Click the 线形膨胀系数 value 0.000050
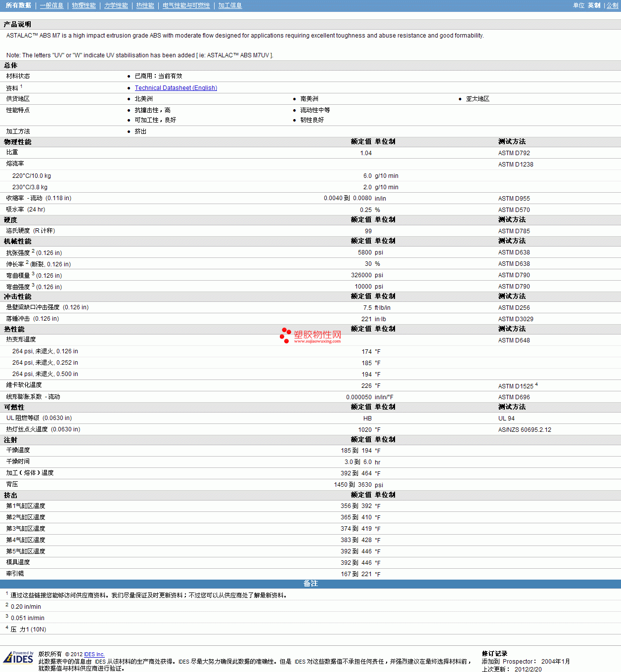Viewport: 621px width, 672px height. tap(359, 397)
